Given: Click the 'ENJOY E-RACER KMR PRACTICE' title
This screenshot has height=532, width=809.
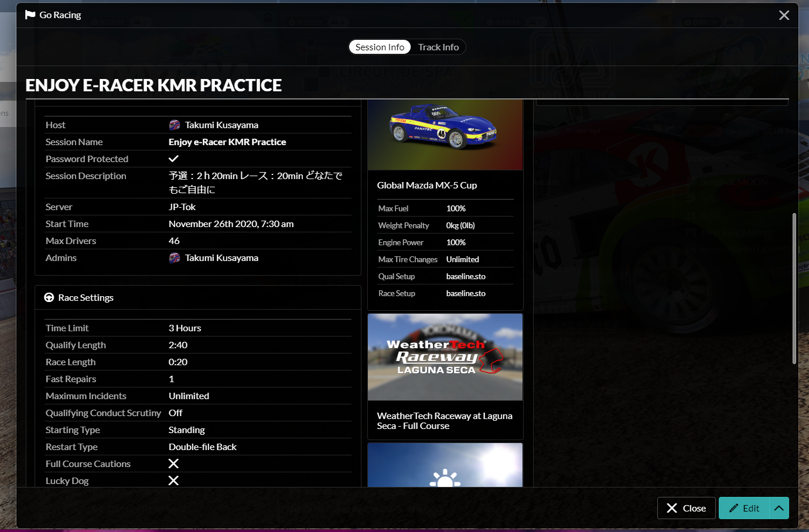Looking at the screenshot, I should [x=153, y=85].
